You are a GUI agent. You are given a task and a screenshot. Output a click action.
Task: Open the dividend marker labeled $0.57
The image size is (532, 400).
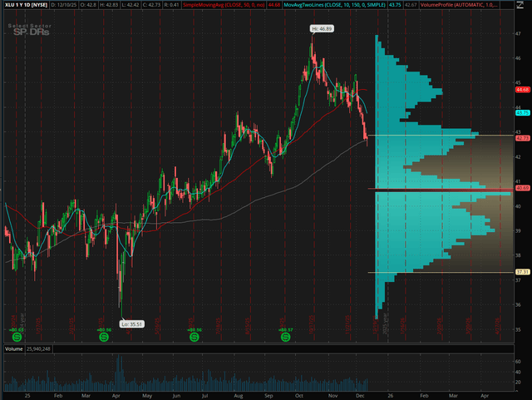tap(286, 337)
